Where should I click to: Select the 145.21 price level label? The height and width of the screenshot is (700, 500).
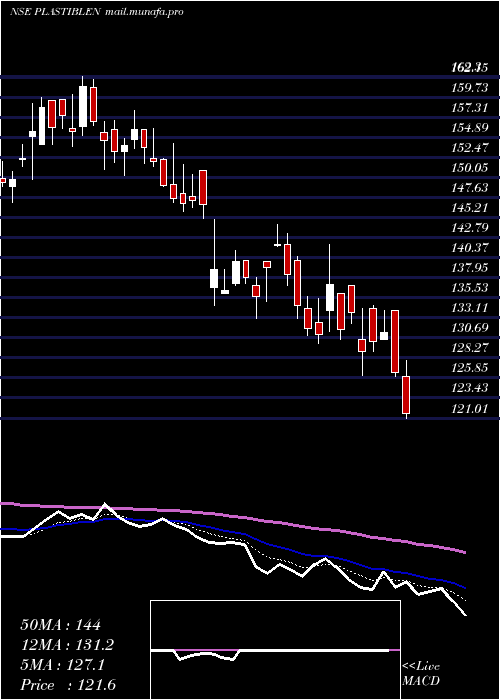point(469,208)
